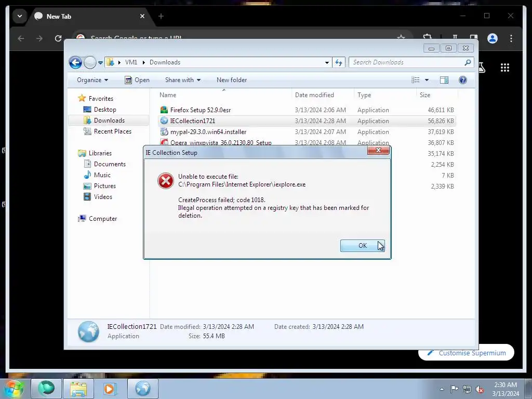532x399 pixels.
Task: Open the Windows Start menu
Action: (x=14, y=389)
